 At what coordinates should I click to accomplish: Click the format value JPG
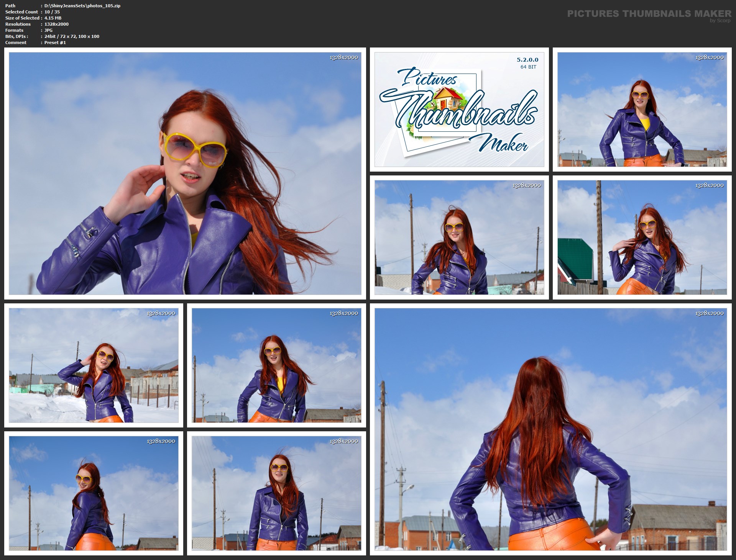pyautogui.click(x=48, y=30)
